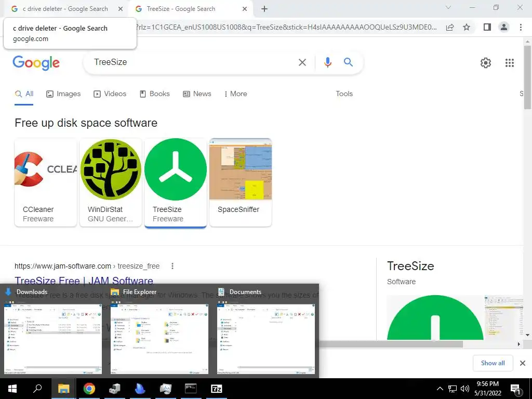Screen dimensions: 532x399
Task: Click Chrome taskbar icon
Action: pyautogui.click(x=89, y=389)
